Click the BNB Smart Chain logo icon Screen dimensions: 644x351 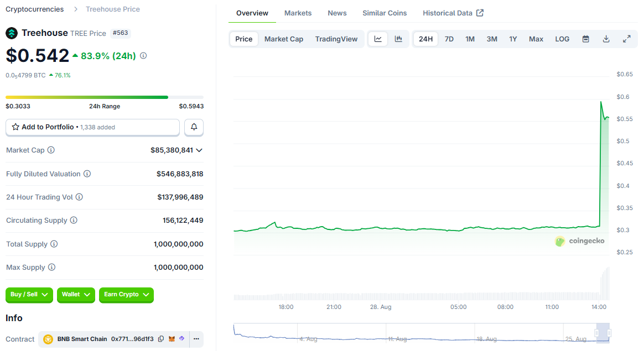pos(48,339)
